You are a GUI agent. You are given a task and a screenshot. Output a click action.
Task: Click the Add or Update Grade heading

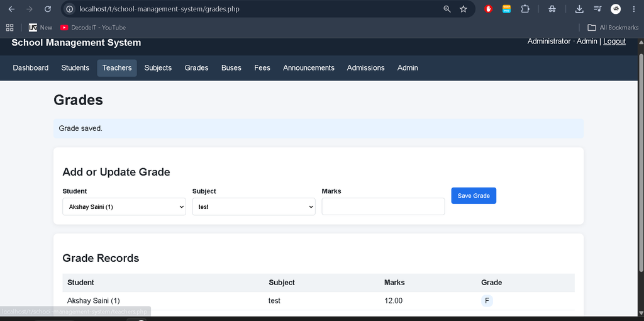tap(116, 172)
